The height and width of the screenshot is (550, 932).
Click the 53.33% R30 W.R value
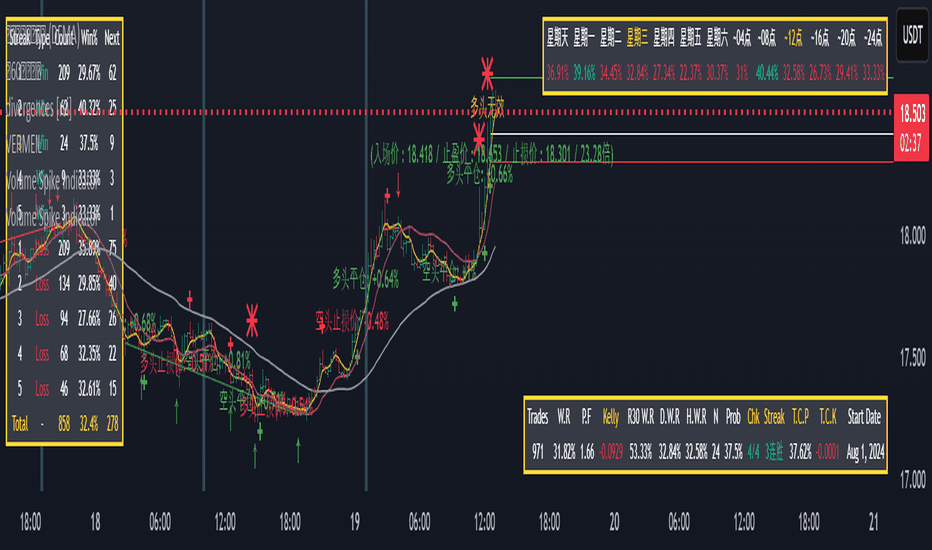640,452
